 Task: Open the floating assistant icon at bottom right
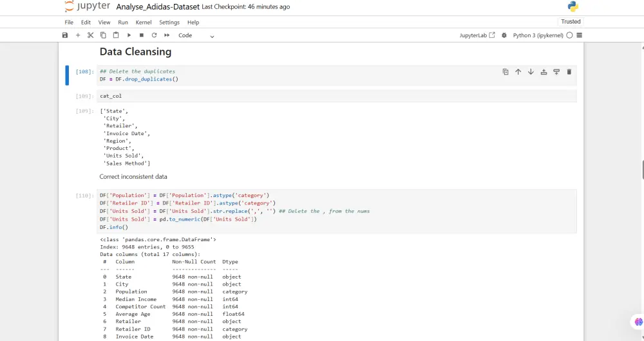coord(638,322)
